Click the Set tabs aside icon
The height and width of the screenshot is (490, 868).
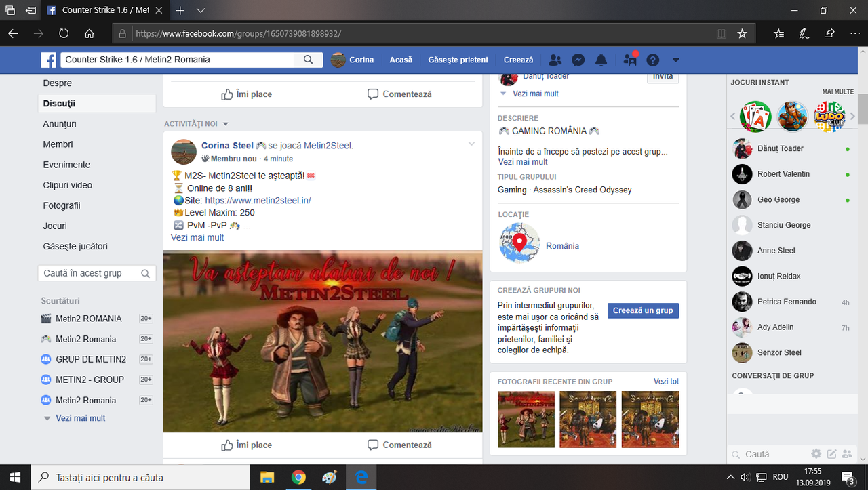(31, 11)
